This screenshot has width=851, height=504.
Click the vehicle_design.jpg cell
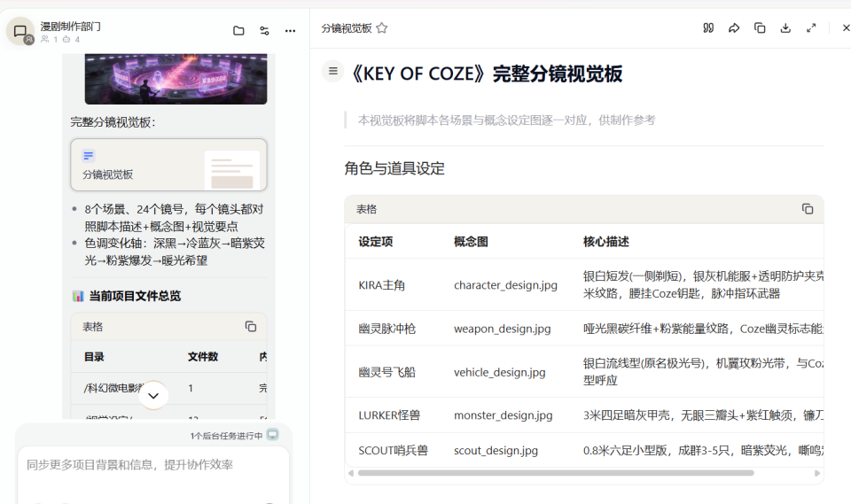click(x=499, y=372)
